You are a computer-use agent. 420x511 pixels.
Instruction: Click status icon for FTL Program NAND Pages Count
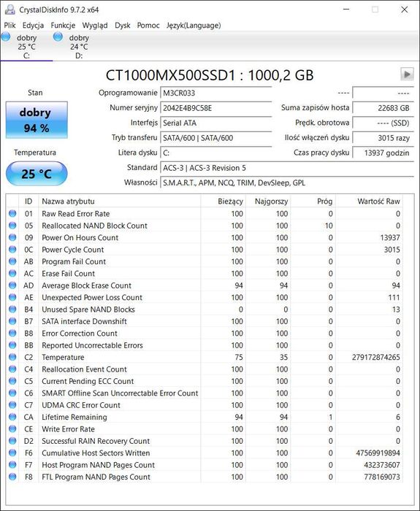pos(12,477)
